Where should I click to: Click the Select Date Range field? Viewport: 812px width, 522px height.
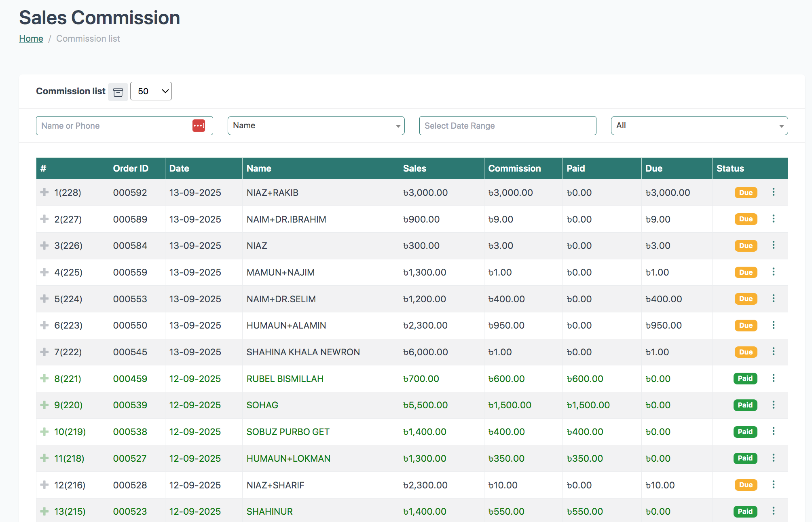507,125
